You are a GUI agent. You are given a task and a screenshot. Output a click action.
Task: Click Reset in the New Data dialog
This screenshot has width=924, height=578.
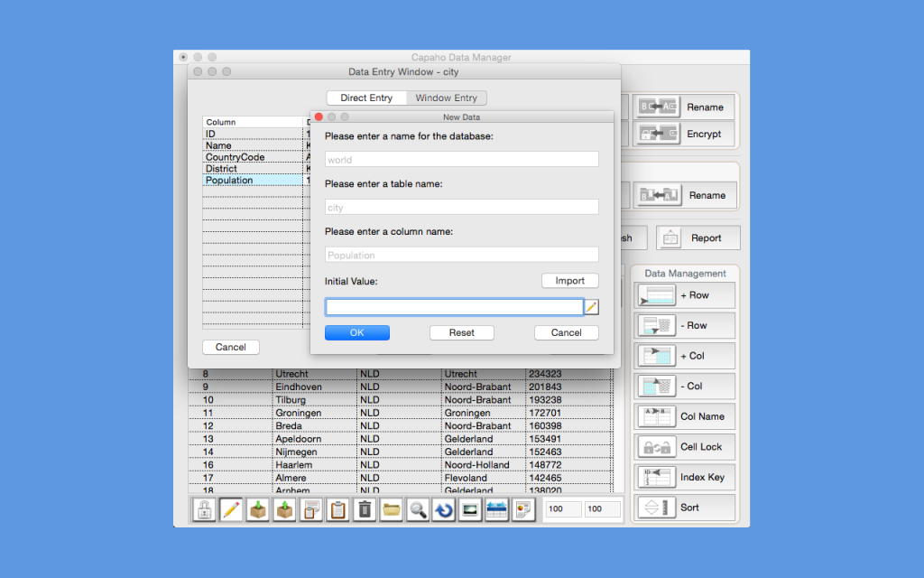click(x=461, y=332)
